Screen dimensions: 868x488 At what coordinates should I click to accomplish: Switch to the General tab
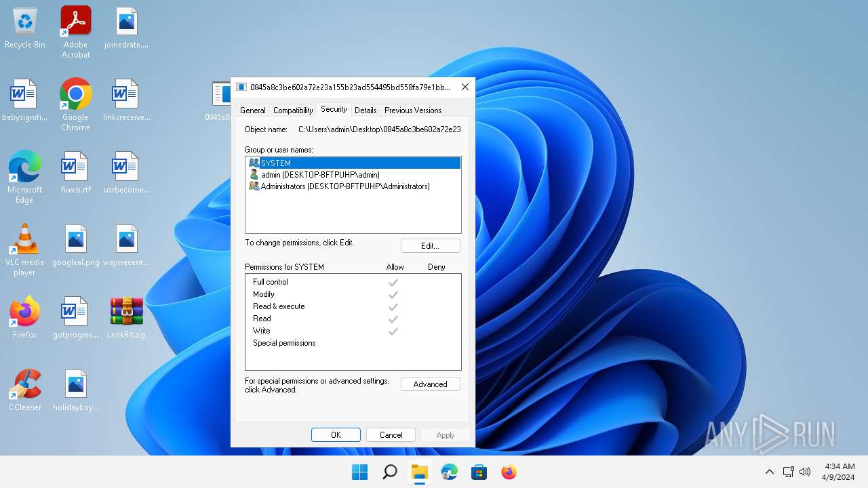pyautogui.click(x=253, y=110)
